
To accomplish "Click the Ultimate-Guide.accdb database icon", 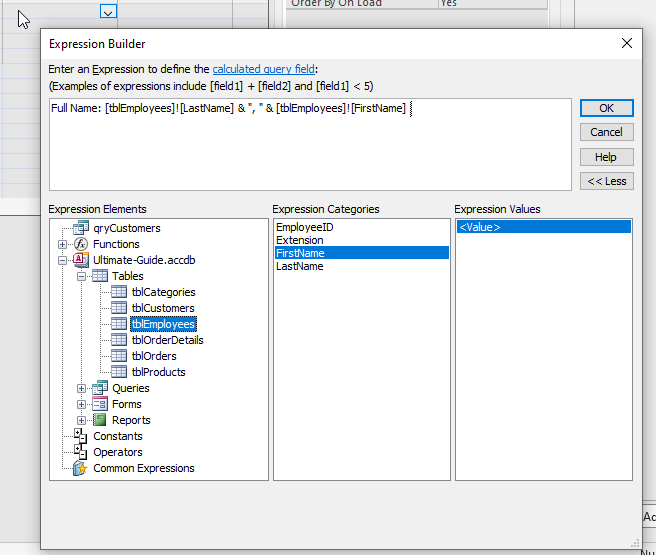I will tap(81, 260).
